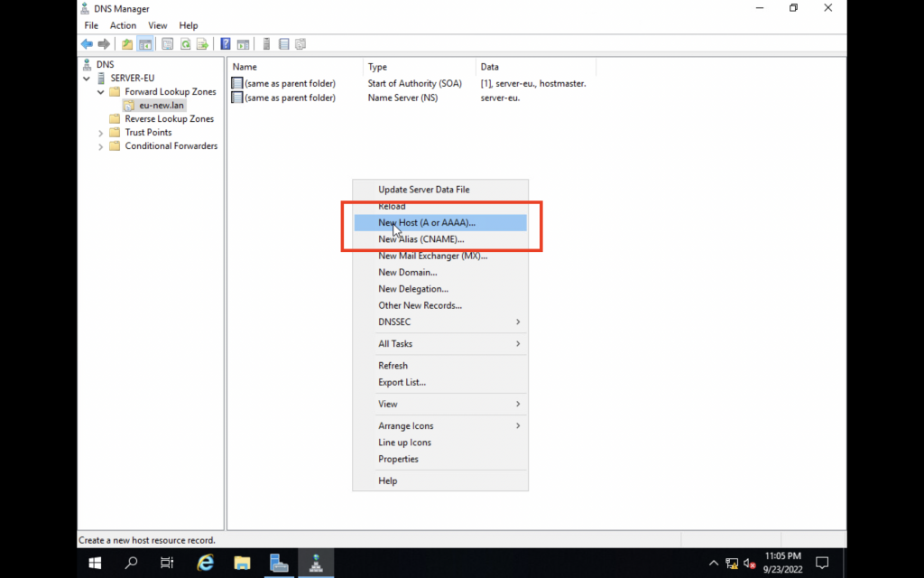Viewport: 924px width, 578px height.
Task: Select the eu-new.lan zone
Action: coord(162,105)
